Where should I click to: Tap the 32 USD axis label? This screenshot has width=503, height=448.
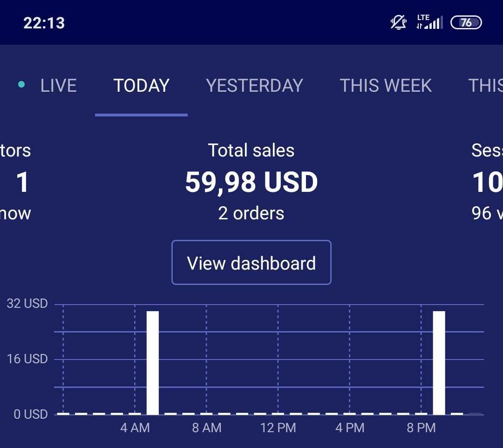tap(27, 304)
